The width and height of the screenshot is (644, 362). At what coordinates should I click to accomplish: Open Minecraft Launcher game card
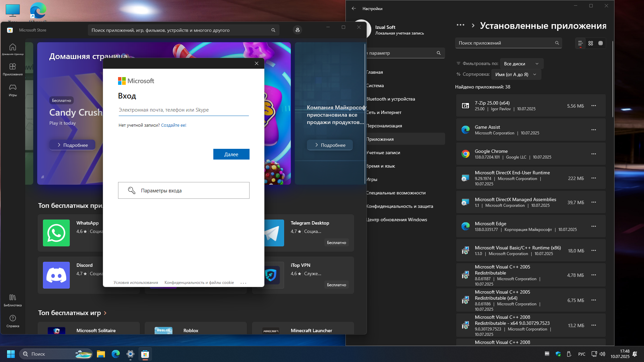pos(303,328)
